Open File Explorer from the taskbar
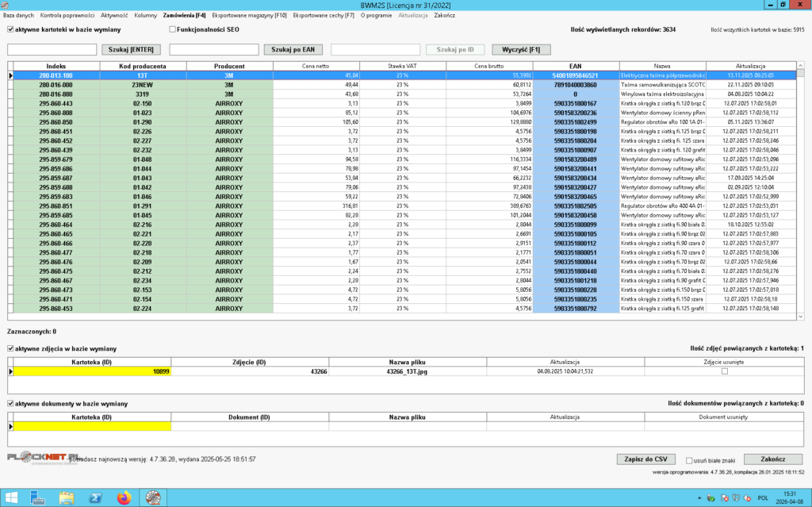This screenshot has height=507, width=812. (67, 497)
